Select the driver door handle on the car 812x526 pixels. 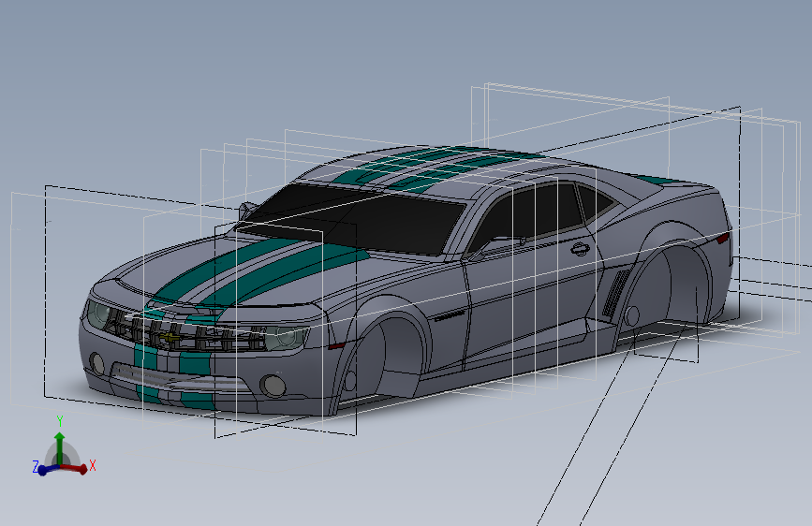pos(580,249)
